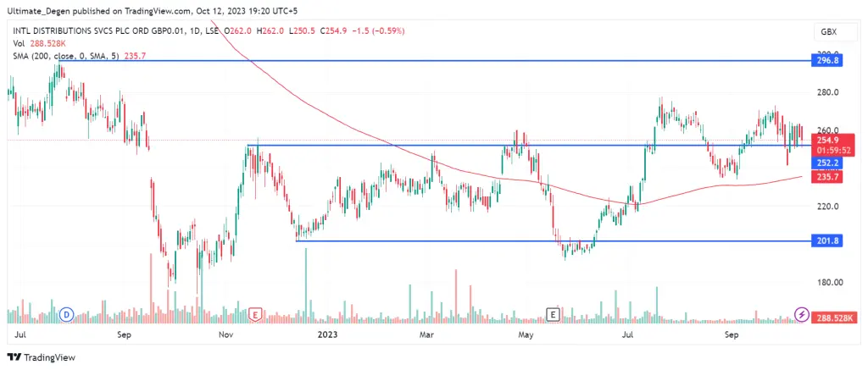Click the Nov label on the time axis
This screenshot has width=868, height=370.
225,334
